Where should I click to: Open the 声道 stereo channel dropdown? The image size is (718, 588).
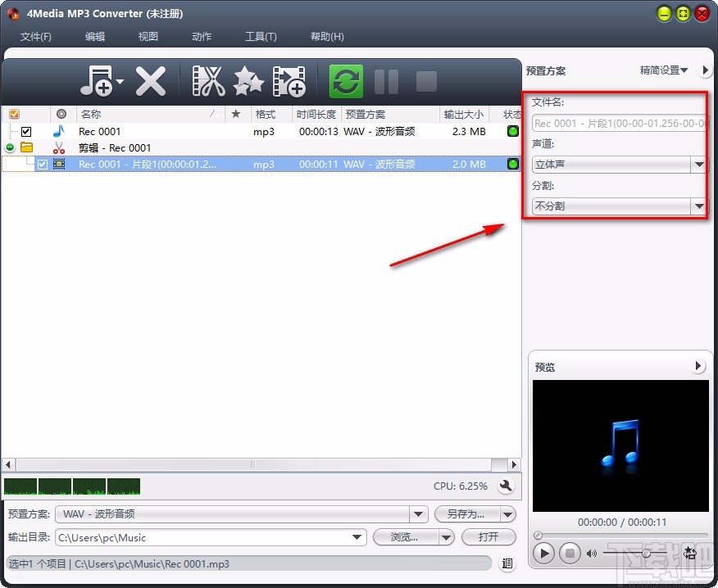699,165
